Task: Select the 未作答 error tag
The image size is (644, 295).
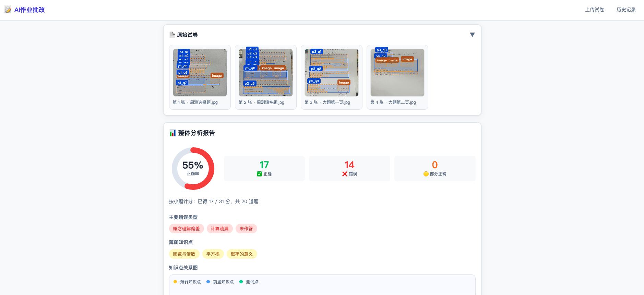Action: tap(246, 229)
